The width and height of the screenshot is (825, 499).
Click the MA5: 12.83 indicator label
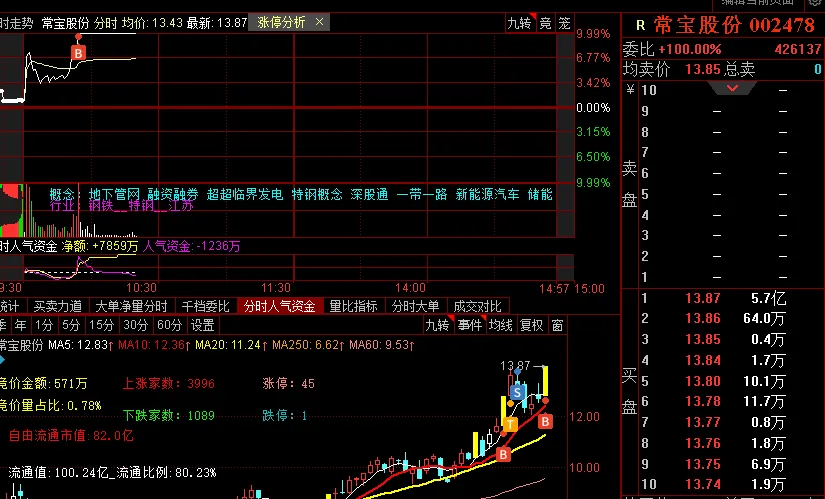click(81, 345)
